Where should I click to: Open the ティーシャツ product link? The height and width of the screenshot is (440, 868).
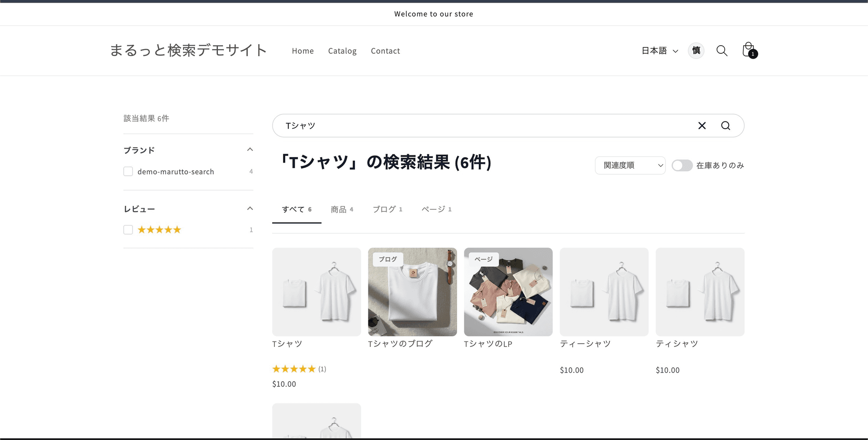(x=585, y=344)
